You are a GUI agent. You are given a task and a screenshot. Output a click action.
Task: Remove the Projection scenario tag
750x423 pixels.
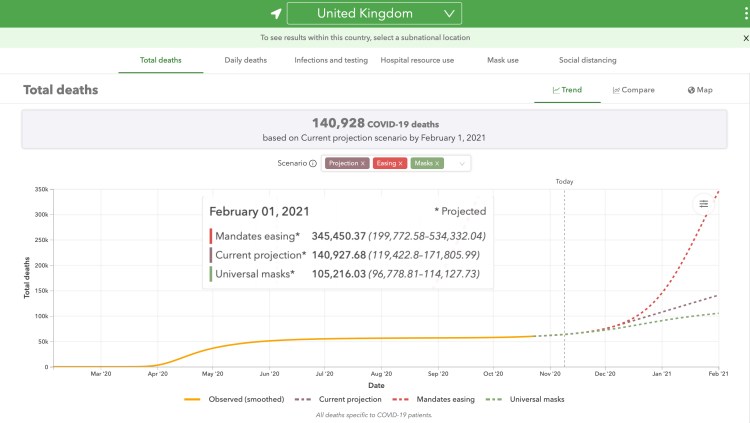click(363, 164)
